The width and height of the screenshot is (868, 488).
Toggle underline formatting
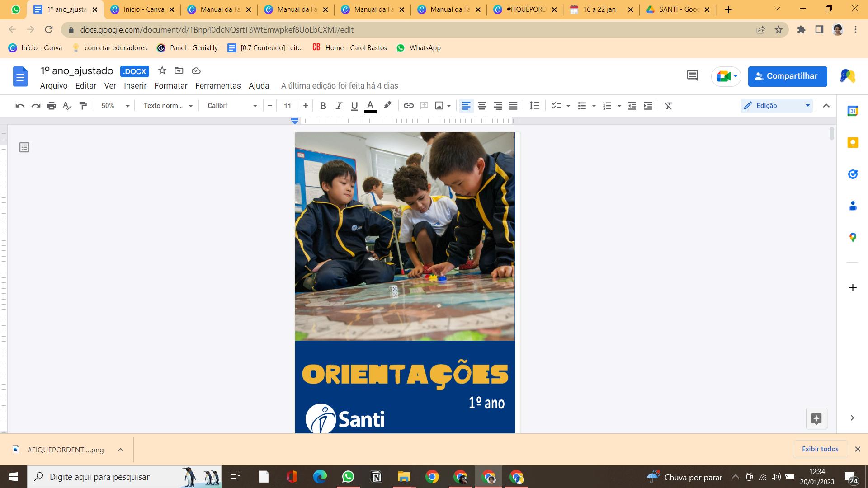pyautogui.click(x=354, y=106)
